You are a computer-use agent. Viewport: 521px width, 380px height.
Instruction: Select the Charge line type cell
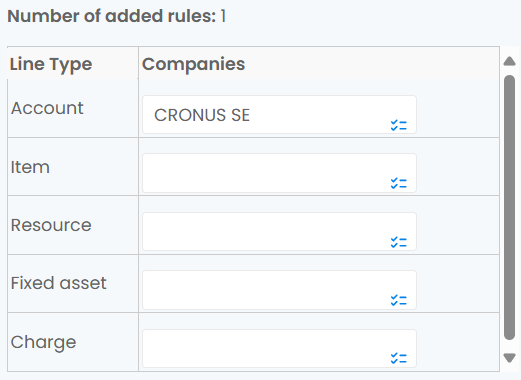click(x=73, y=342)
